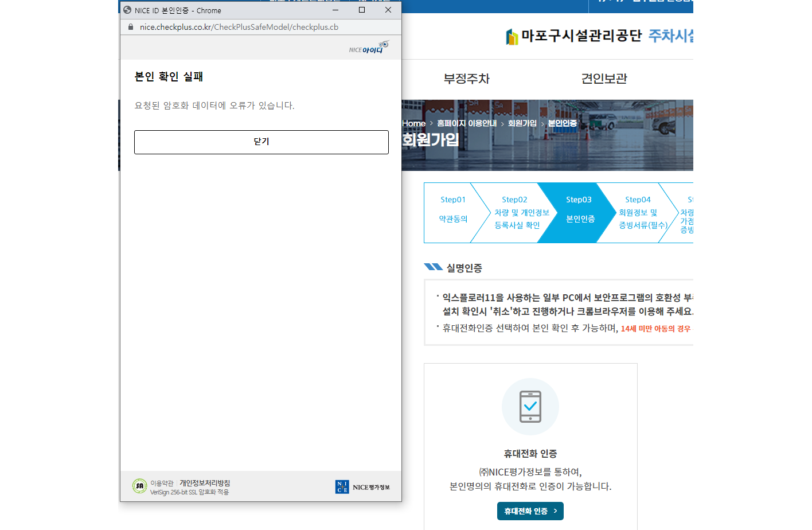Open the 개인정보처리방침 link
812x530 pixels.
205,483
